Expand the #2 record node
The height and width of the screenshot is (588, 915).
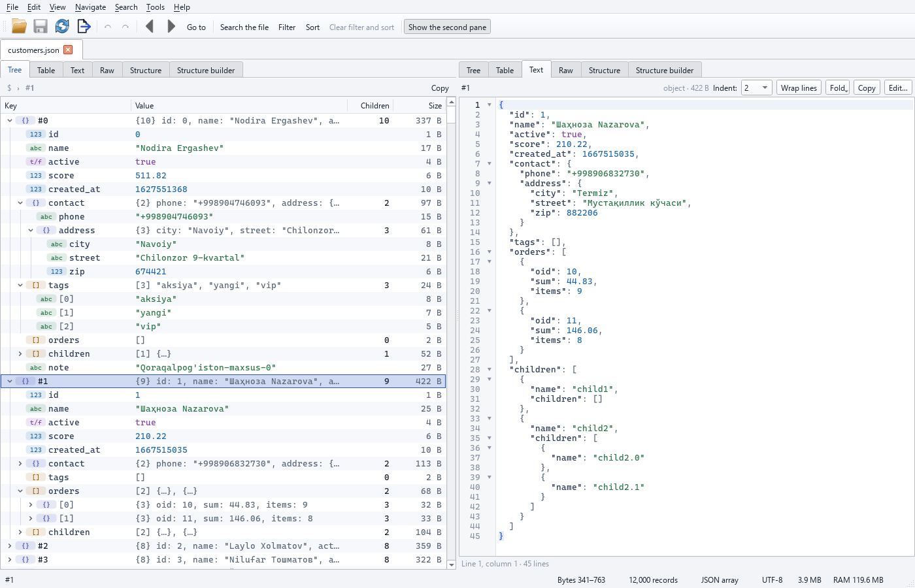(10, 546)
